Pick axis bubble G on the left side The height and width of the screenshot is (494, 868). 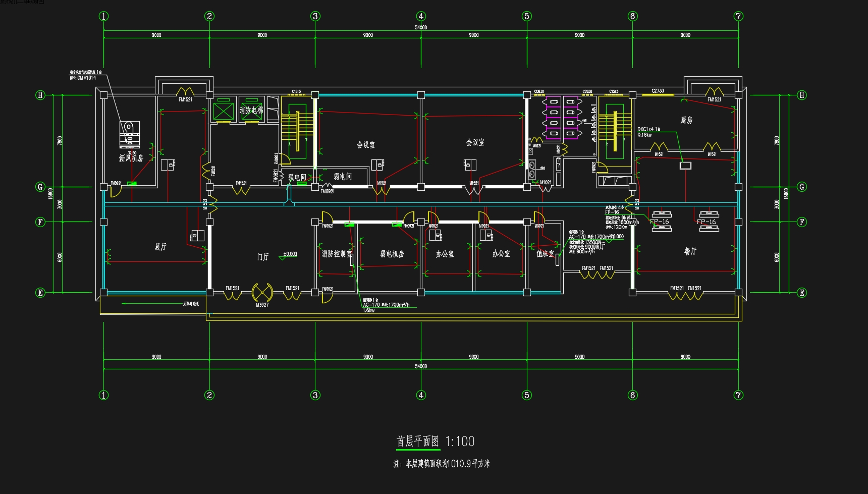click(40, 187)
